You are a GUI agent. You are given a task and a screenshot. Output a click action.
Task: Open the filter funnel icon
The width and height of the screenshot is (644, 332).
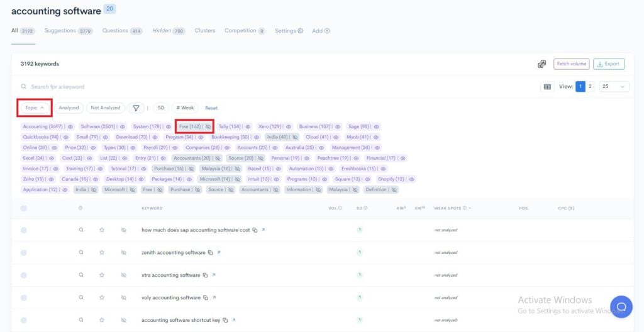coord(136,108)
